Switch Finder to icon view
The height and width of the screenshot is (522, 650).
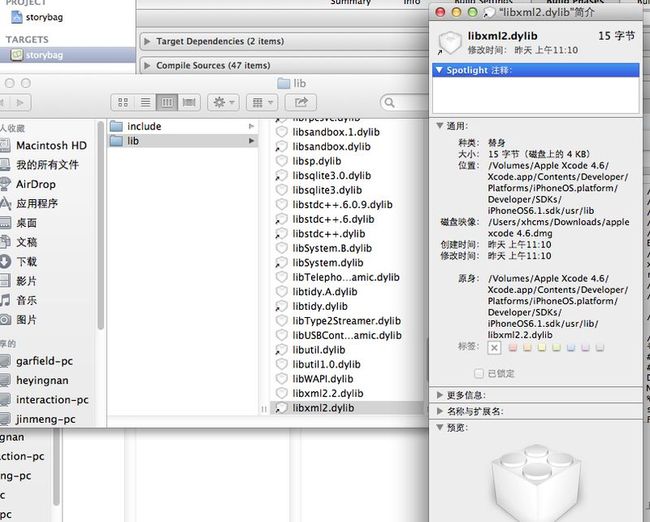[x=123, y=102]
